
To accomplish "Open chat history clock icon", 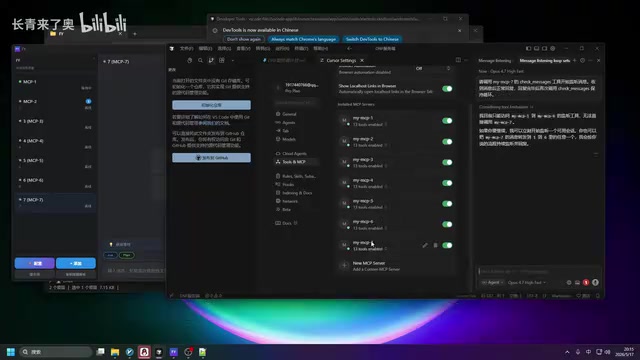I will click(x=582, y=60).
